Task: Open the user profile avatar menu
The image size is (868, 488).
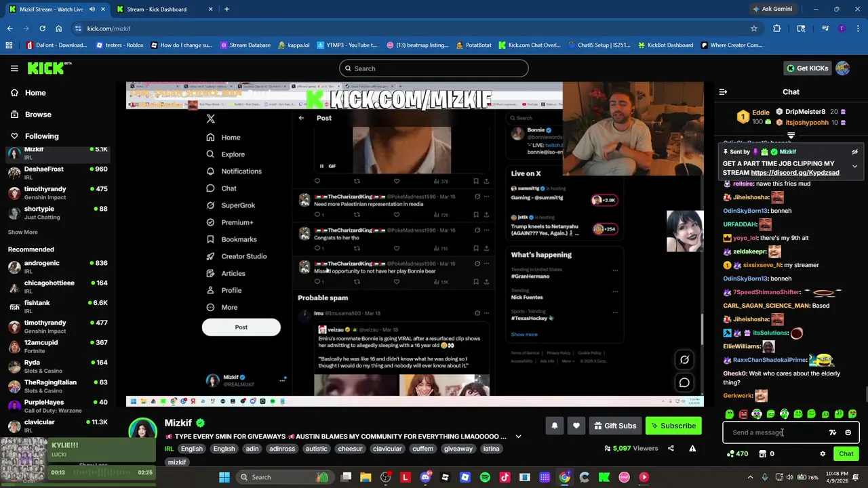Action: [x=843, y=68]
